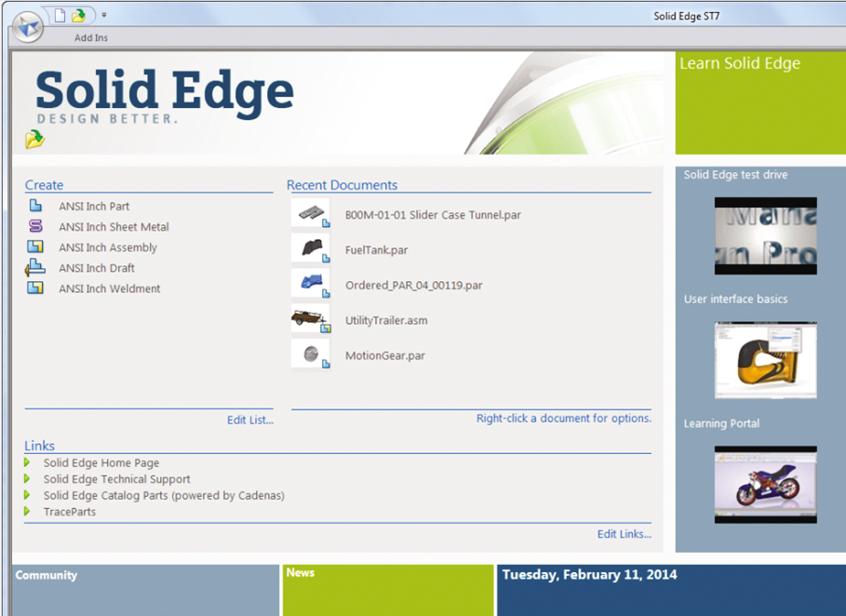The height and width of the screenshot is (616, 846).
Task: Play the Learning Portal video thumbnail
Action: (764, 484)
